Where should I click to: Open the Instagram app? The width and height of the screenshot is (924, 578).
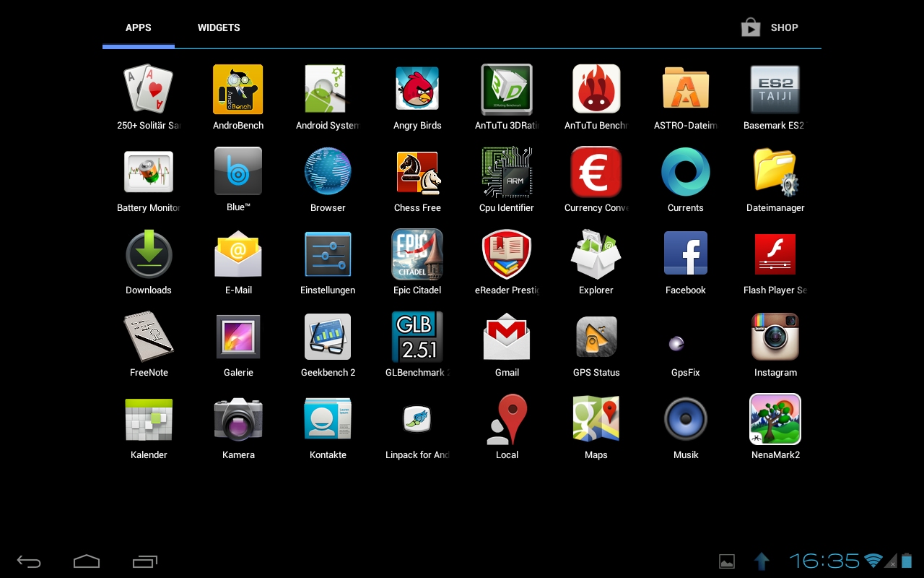pos(775,337)
